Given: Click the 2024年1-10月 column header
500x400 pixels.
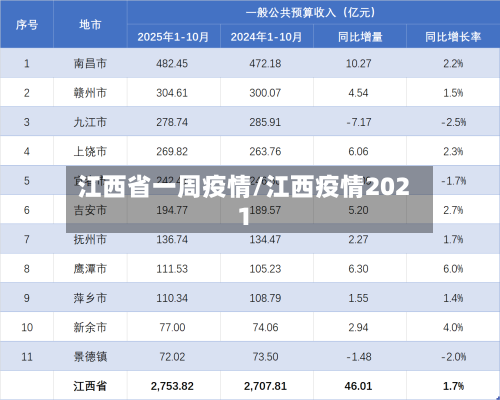Looking at the screenshot, I should [x=266, y=37].
